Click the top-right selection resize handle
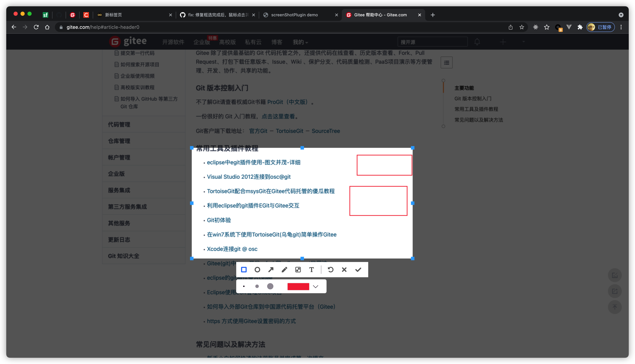This screenshot has height=364, width=635. pyautogui.click(x=413, y=148)
